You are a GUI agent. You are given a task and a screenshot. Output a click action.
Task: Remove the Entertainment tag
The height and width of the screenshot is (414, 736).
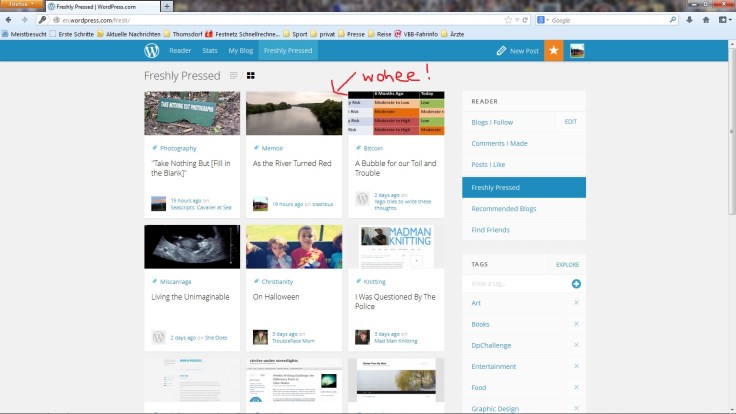click(576, 366)
